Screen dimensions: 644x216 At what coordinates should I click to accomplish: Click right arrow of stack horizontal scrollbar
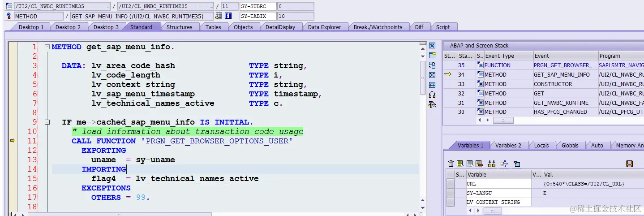point(488,121)
